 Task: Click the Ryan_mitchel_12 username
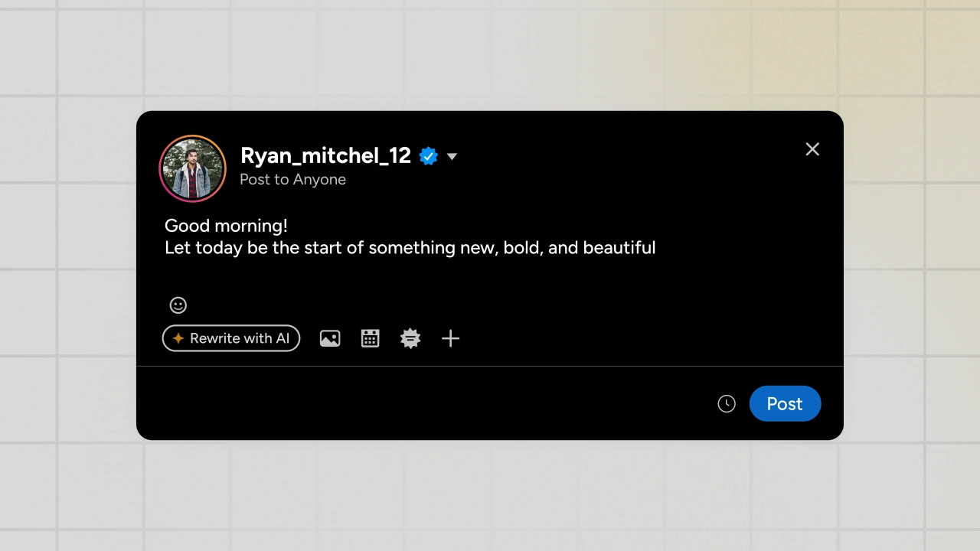pyautogui.click(x=325, y=156)
